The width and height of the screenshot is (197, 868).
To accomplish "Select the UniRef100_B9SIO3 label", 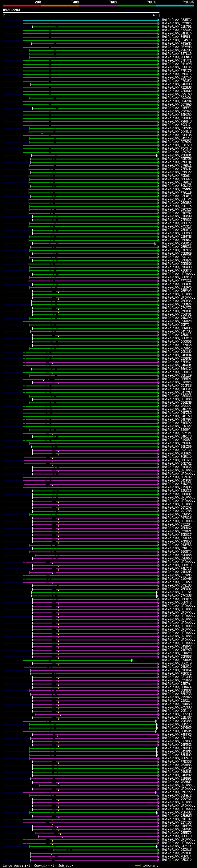I will tap(176, 94).
